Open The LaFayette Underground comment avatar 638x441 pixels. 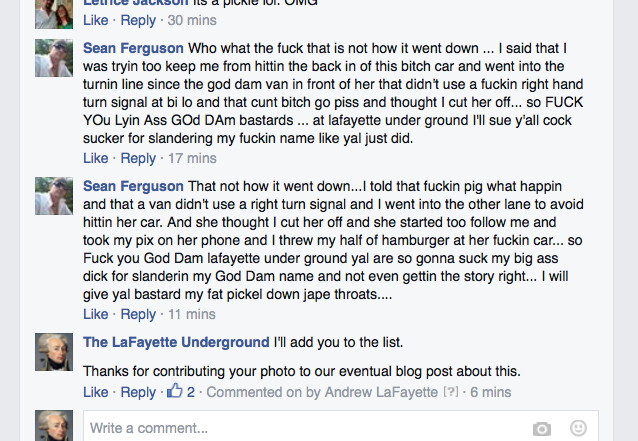[54, 352]
